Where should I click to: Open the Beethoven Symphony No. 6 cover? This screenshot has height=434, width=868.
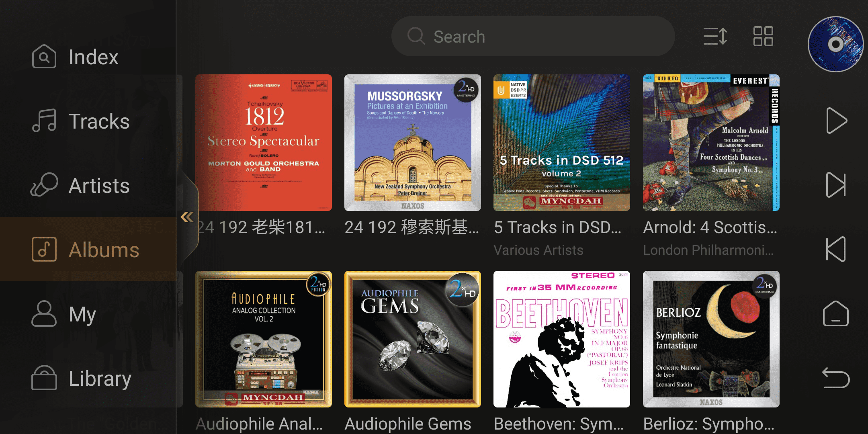click(x=562, y=339)
